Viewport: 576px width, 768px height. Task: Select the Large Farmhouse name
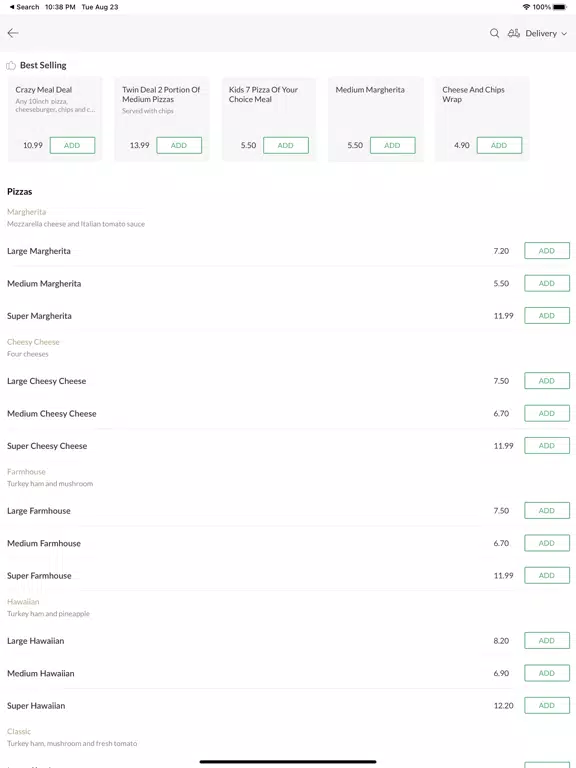pos(39,511)
